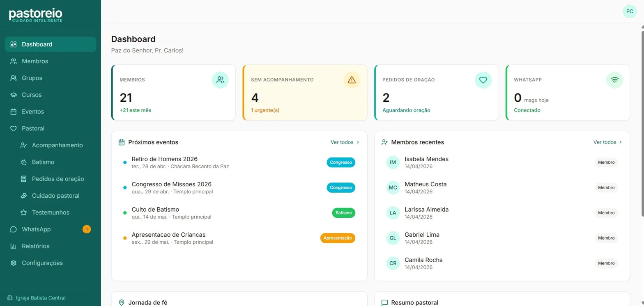Open the Configurações page

(51, 263)
